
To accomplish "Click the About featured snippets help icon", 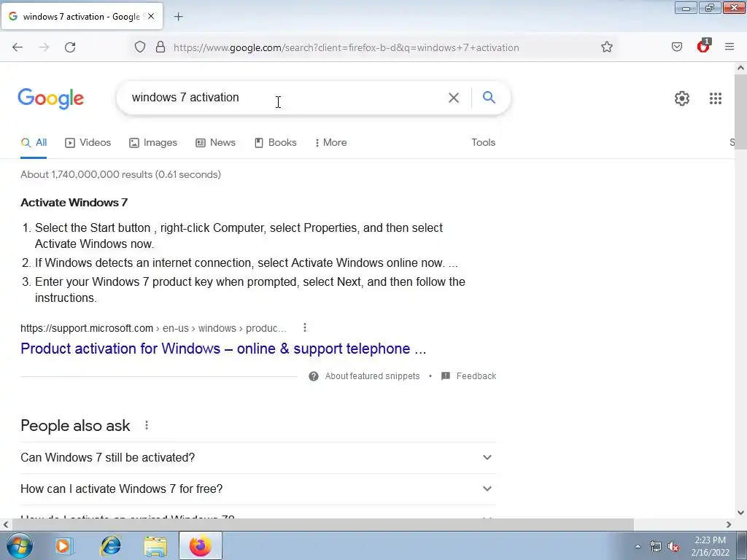I will 314,376.
